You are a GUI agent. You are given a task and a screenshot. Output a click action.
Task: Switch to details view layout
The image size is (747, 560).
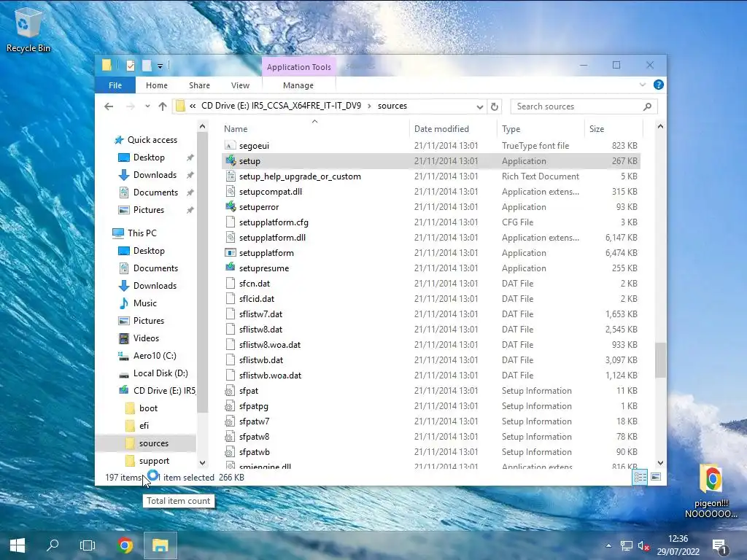click(x=640, y=477)
